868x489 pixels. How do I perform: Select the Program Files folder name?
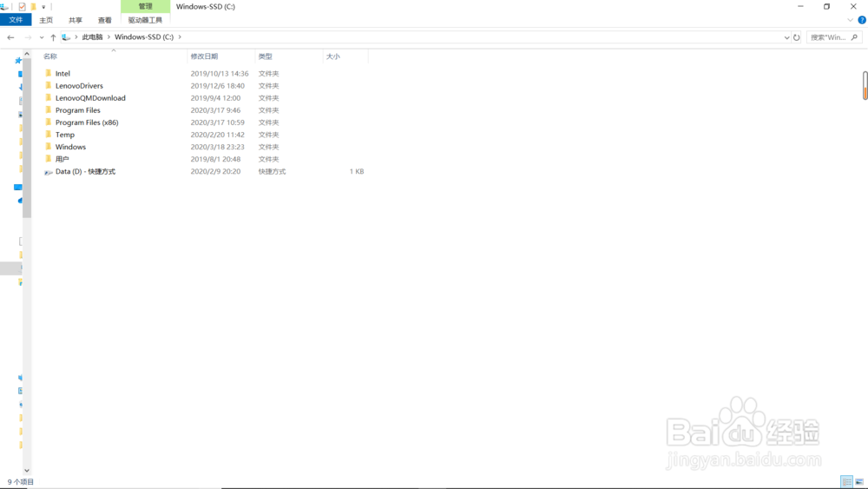(77, 110)
